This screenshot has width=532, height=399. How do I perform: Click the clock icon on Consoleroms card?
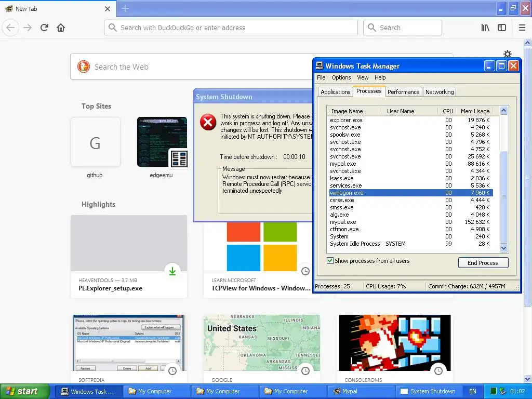438,370
